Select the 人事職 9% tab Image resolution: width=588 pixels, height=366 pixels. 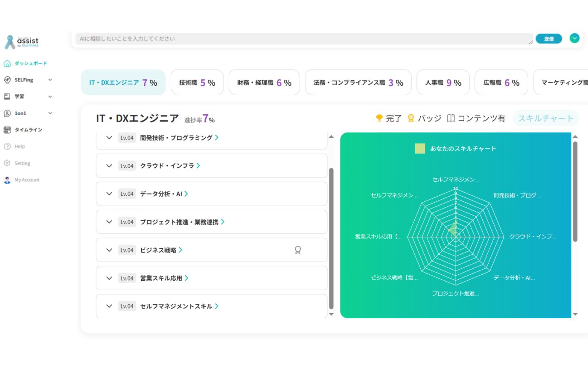point(443,83)
